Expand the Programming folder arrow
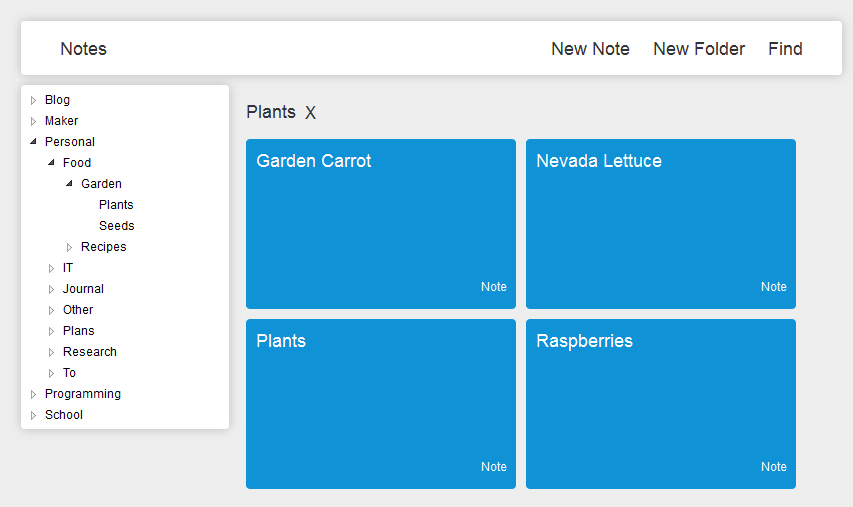The image size is (853, 507). [33, 394]
